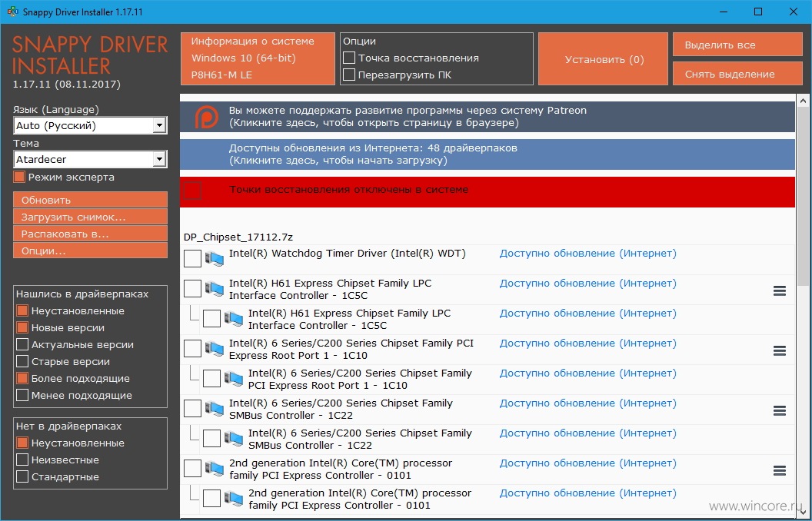Click Снять выделение button
The width and height of the screenshot is (812, 521).
pyautogui.click(x=737, y=74)
